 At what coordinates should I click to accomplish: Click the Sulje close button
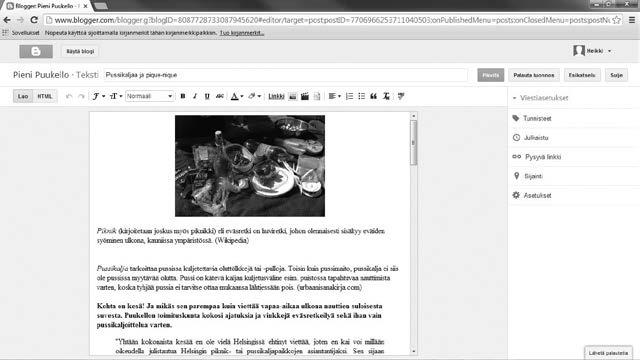pyautogui.click(x=616, y=75)
